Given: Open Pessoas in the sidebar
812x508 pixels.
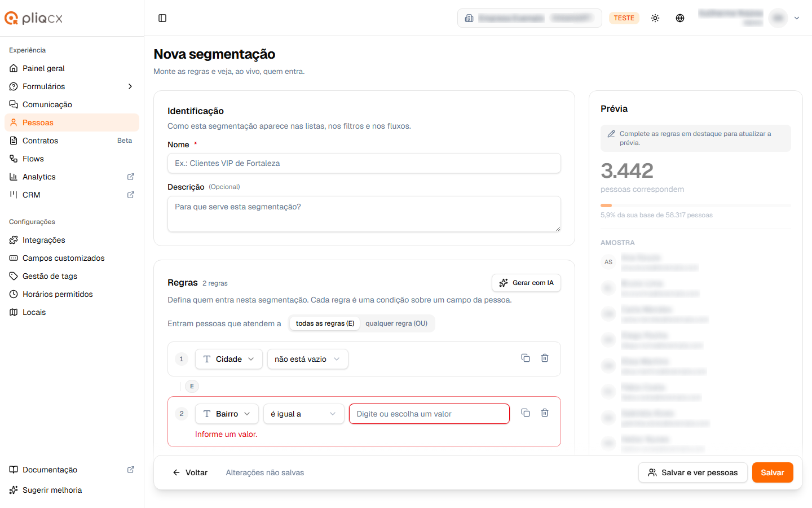Looking at the screenshot, I should [x=72, y=122].
